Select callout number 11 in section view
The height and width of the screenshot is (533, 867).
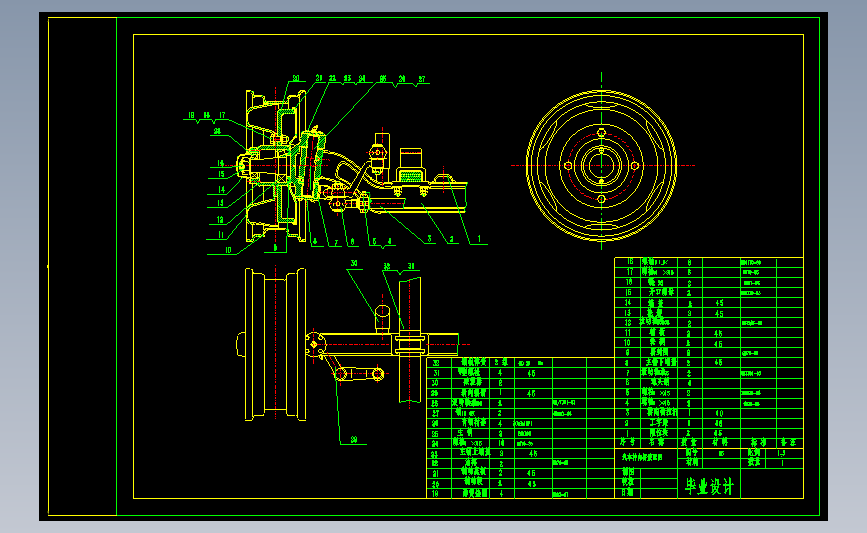[x=221, y=235]
